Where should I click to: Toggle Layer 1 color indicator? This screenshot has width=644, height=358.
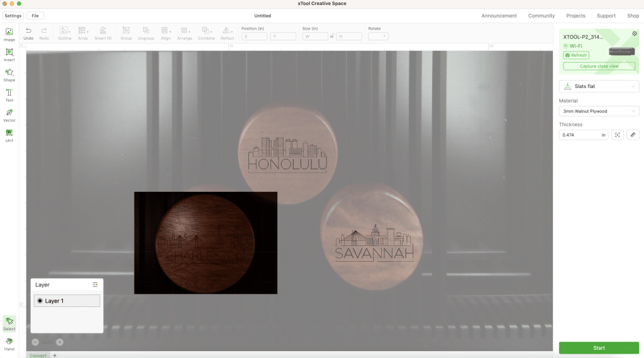click(x=40, y=301)
